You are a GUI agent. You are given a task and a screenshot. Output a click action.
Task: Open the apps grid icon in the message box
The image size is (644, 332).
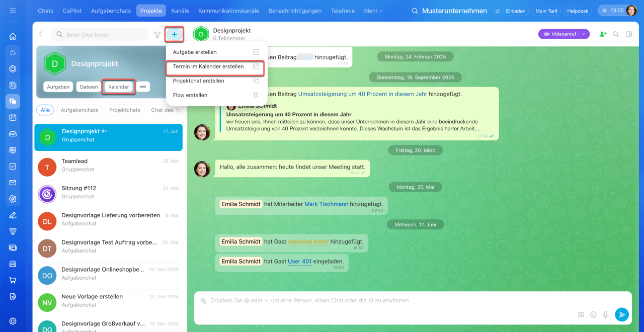tap(581, 314)
